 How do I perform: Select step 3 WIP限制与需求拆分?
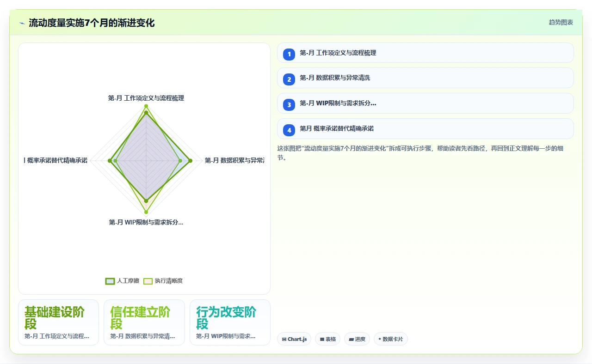click(425, 103)
